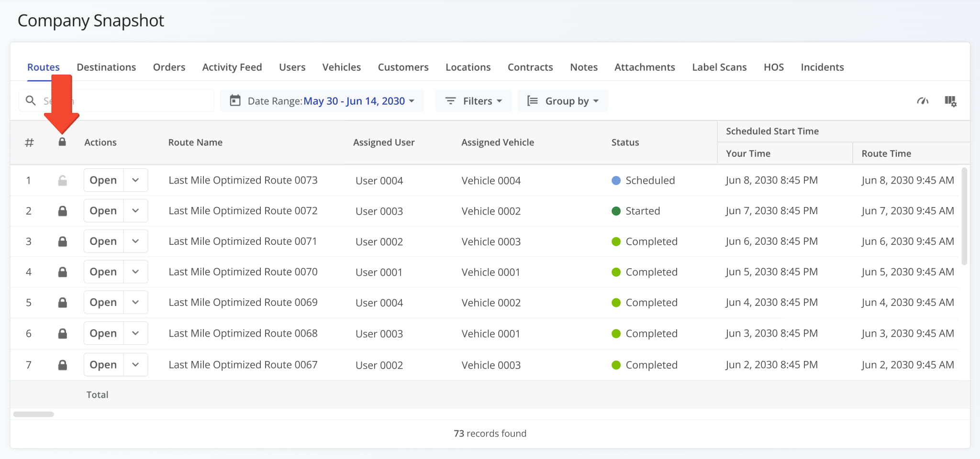Open Route 0069 with Open button
Viewport: 980px width, 459px height.
point(103,302)
